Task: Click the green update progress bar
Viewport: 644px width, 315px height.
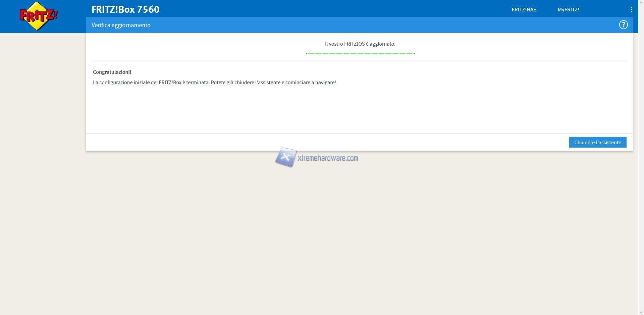Action: (x=360, y=53)
